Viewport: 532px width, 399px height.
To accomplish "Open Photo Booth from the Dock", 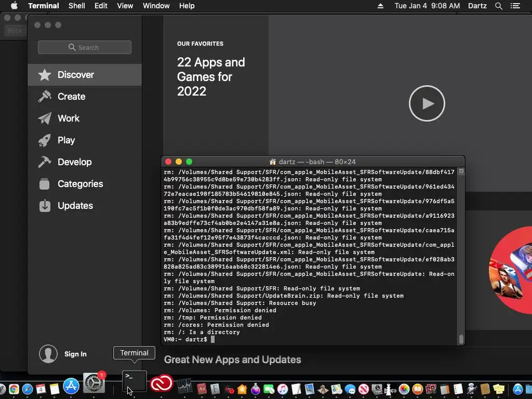I will [431, 389].
